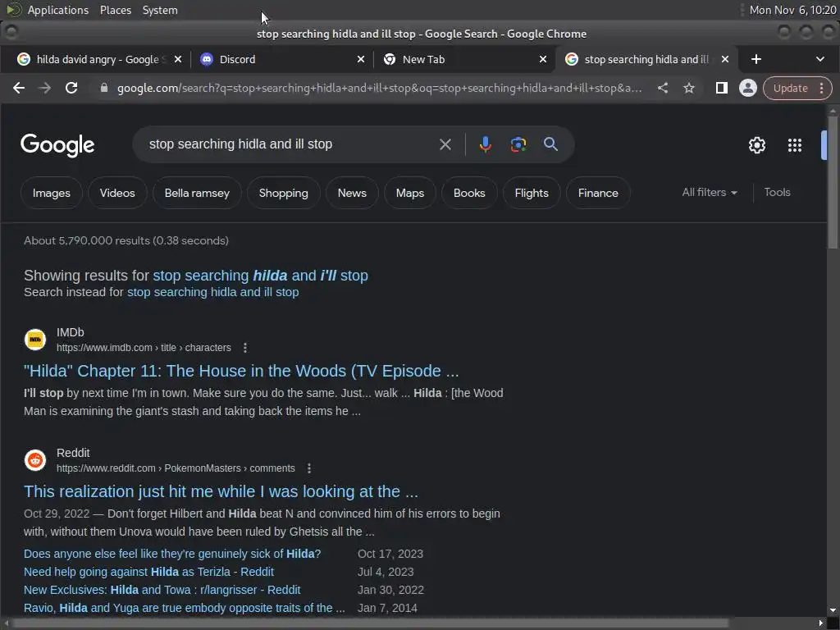Open the System menu
The width and height of the screenshot is (840, 630).
160,10
